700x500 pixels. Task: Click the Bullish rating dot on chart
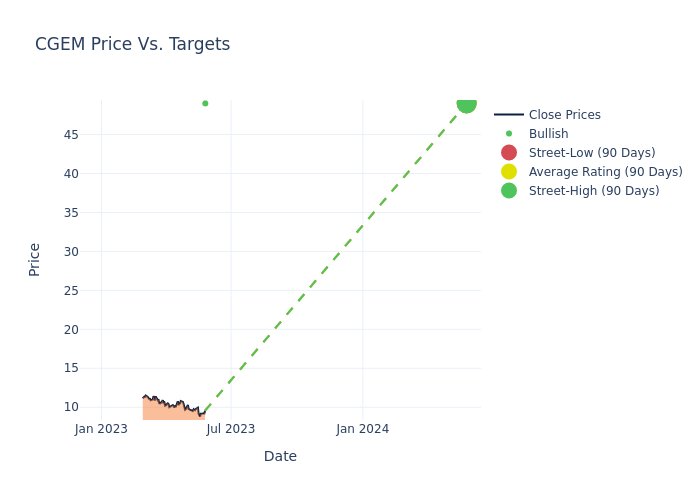(x=205, y=103)
